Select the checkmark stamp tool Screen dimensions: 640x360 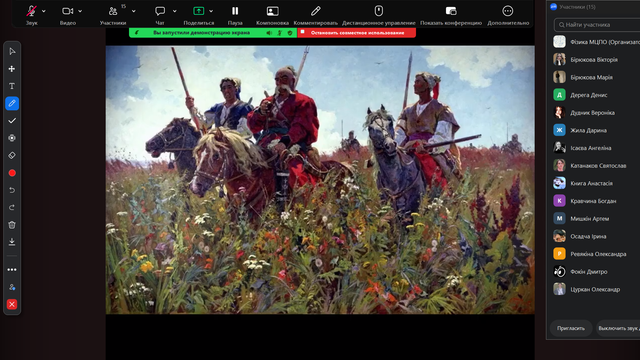click(x=12, y=121)
